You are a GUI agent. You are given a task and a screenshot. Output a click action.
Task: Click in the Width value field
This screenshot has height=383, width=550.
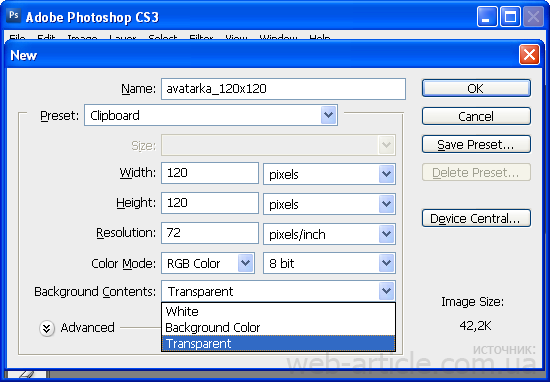point(210,173)
